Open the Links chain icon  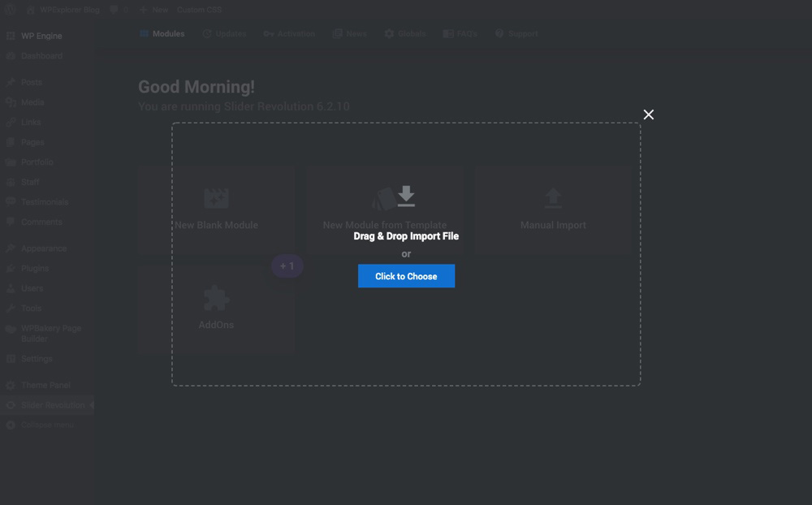click(11, 123)
